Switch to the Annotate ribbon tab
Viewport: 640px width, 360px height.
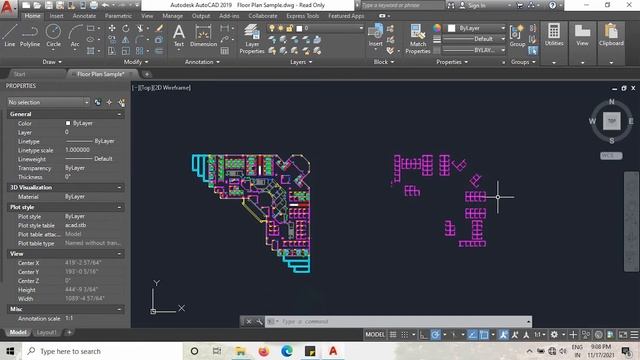84,16
